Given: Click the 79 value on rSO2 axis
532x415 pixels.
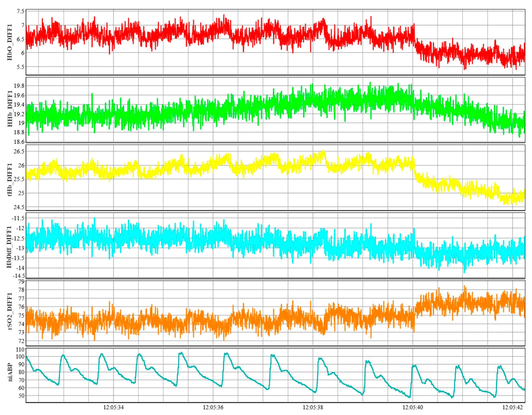Looking at the screenshot, I should (21, 282).
